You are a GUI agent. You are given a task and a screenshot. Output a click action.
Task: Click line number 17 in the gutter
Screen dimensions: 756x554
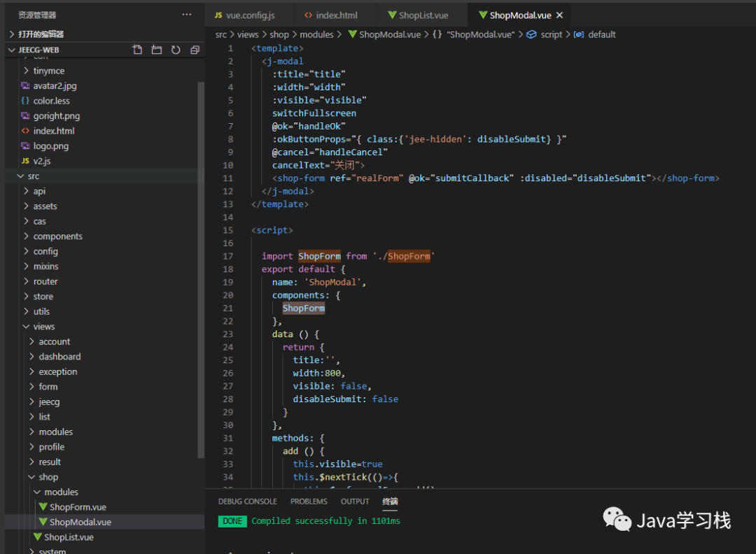click(x=227, y=256)
